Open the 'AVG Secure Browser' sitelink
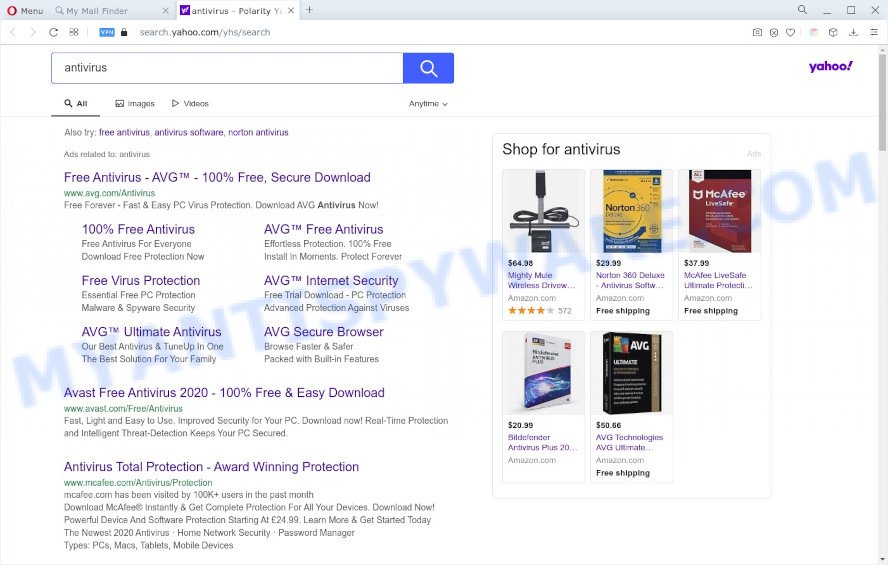 click(323, 332)
